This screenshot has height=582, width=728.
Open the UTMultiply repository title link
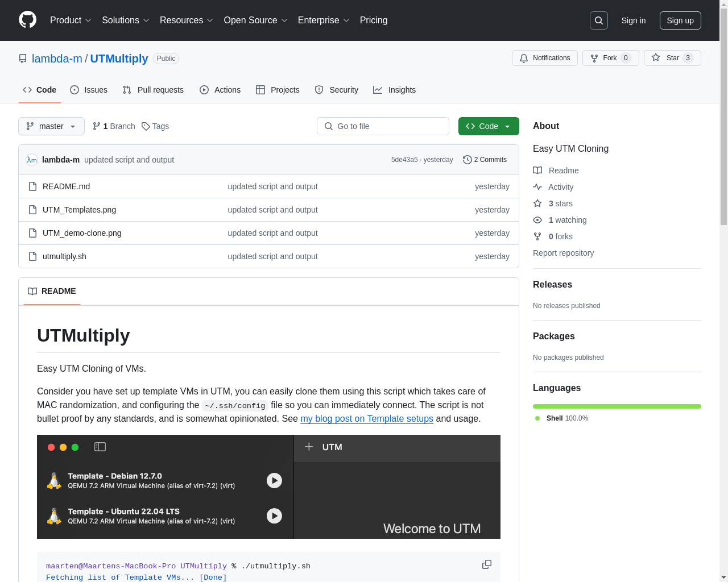tap(119, 59)
